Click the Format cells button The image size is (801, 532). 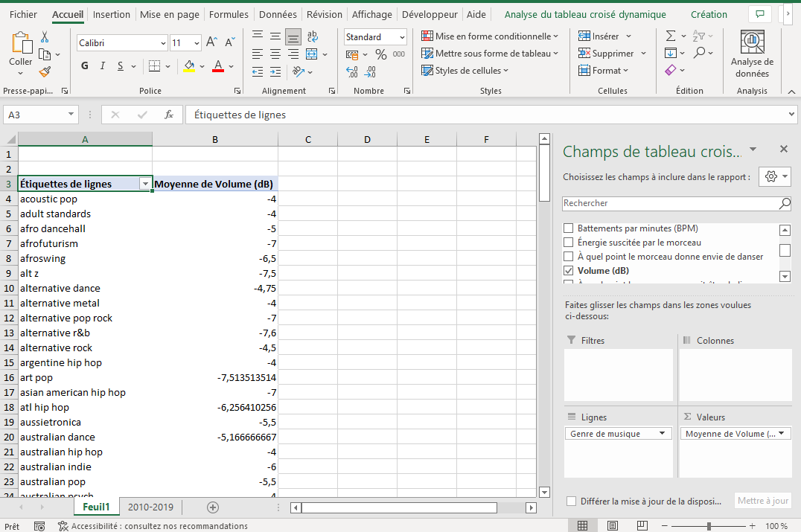click(x=603, y=71)
